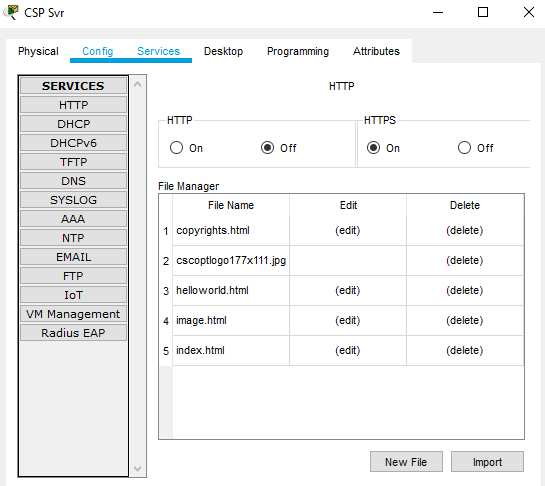Open DNS service configuration
The width and height of the screenshot is (545, 486).
coord(73,181)
